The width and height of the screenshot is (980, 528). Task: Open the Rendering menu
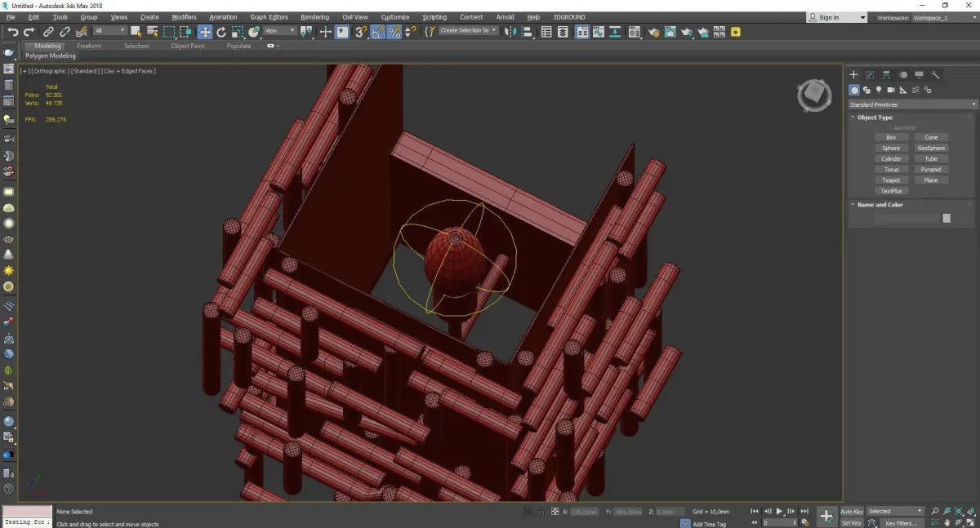(x=314, y=17)
